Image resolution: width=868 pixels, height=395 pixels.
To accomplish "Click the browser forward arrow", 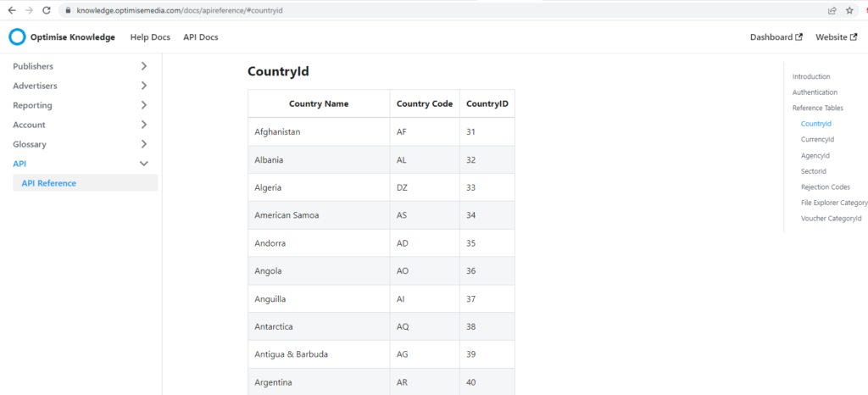I will pos(29,10).
